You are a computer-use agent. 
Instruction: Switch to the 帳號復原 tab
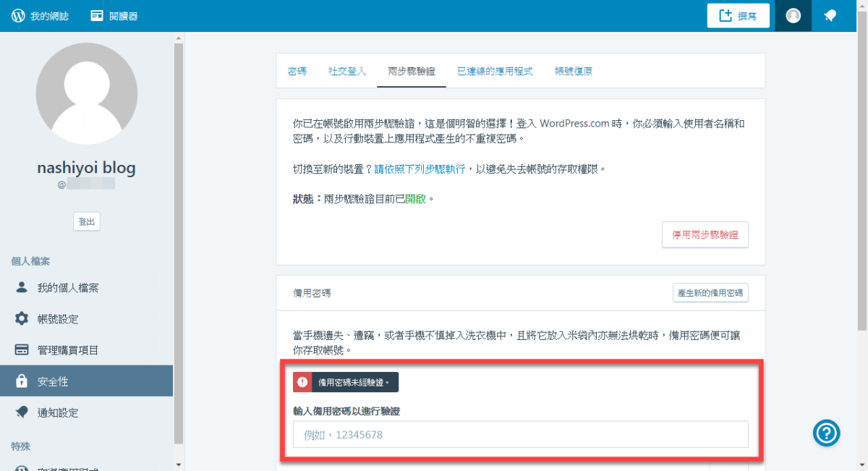click(574, 71)
